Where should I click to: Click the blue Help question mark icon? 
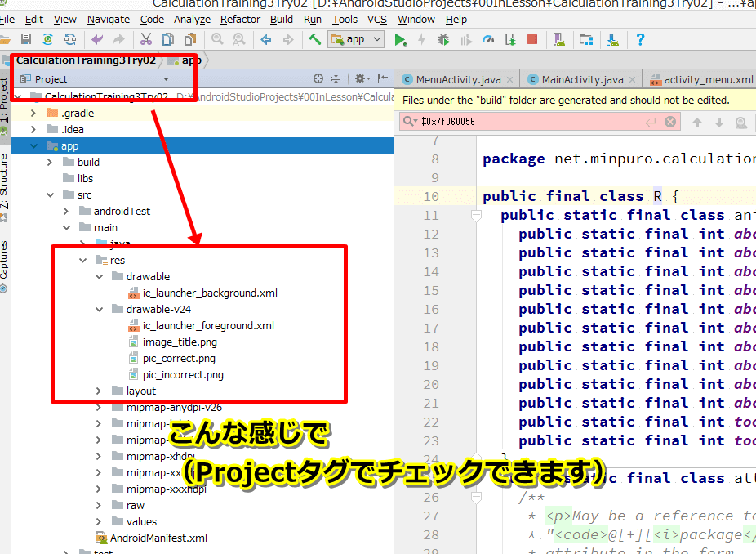[x=640, y=39]
